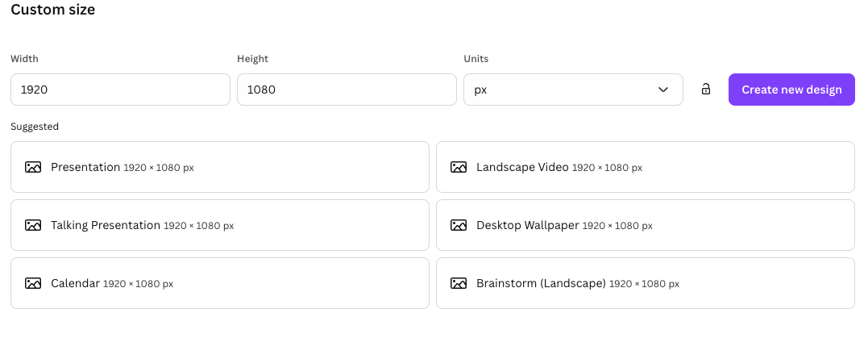
Task: Toggle the aspect ratio lock icon
Action: point(706,90)
